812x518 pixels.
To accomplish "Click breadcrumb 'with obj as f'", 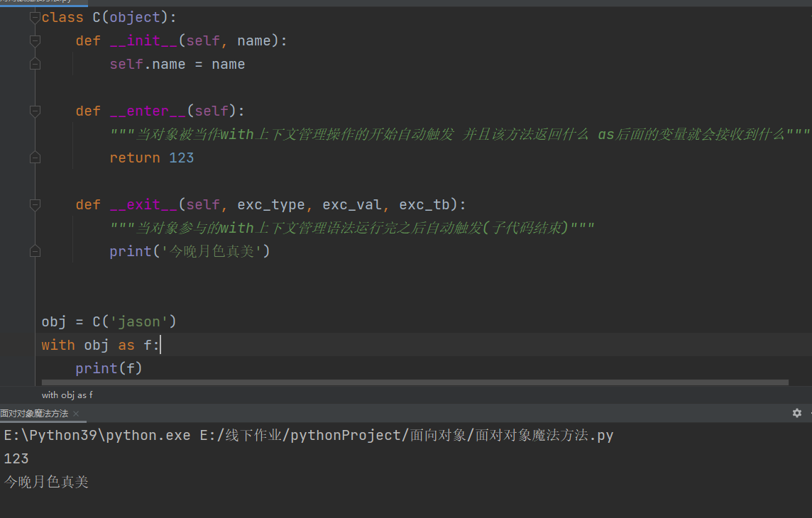I will click(x=67, y=395).
